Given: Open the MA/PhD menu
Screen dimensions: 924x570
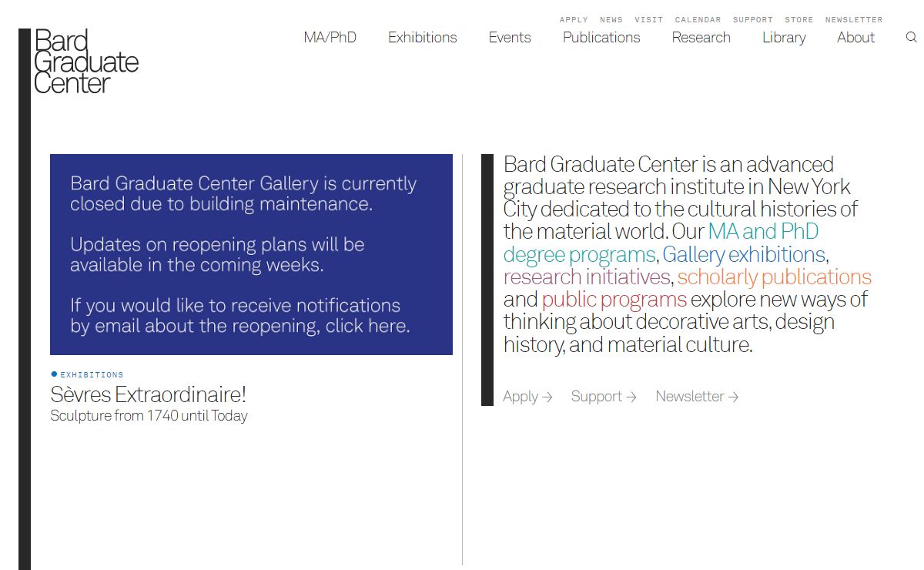Looking at the screenshot, I should tap(330, 37).
